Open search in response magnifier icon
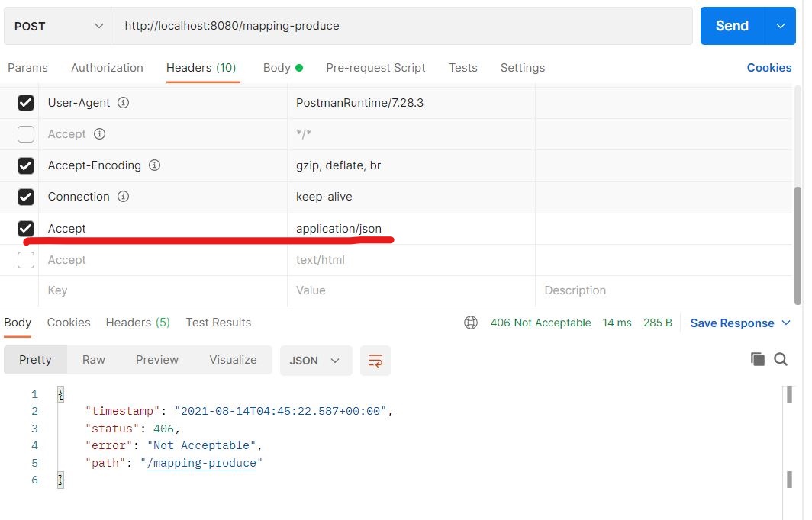Image resolution: width=812 pixels, height=520 pixels. (x=781, y=359)
